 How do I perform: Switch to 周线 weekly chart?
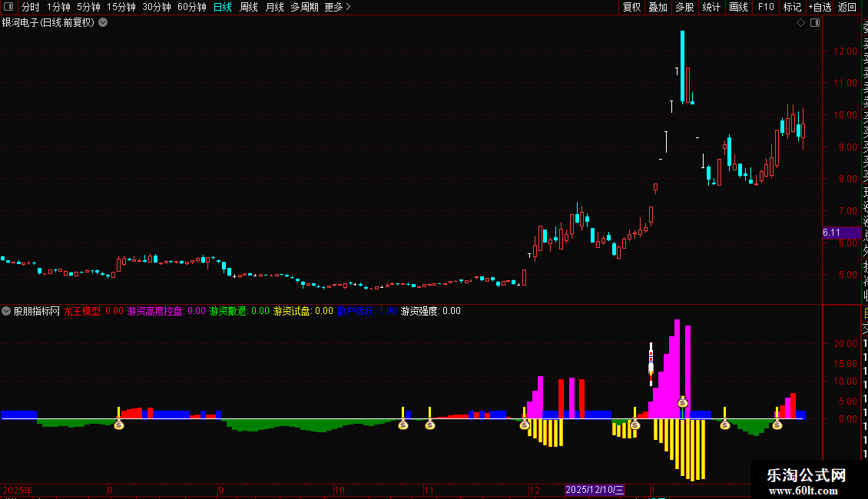click(x=249, y=7)
